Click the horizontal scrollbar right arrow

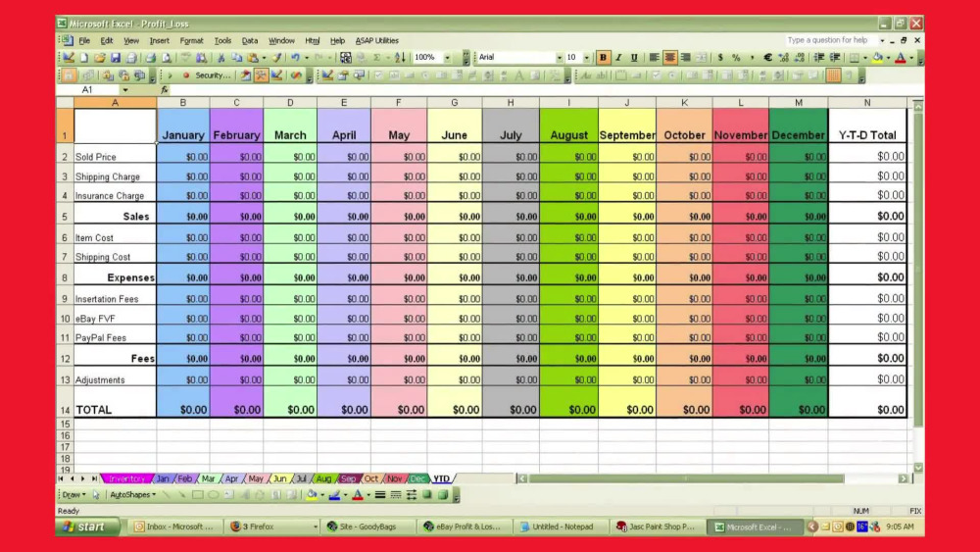click(x=904, y=478)
